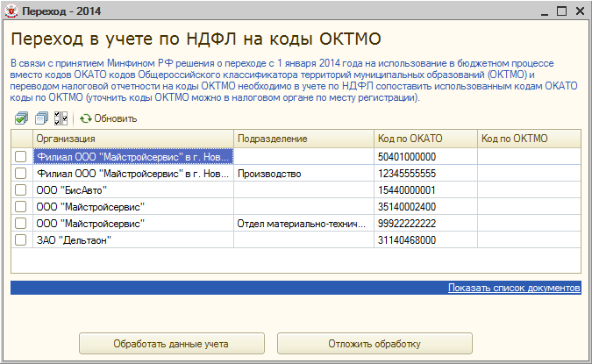Screen dimensions: 592x364
Task: Enable checkbox for Отдел материально-технич. row
Action: click(21, 224)
